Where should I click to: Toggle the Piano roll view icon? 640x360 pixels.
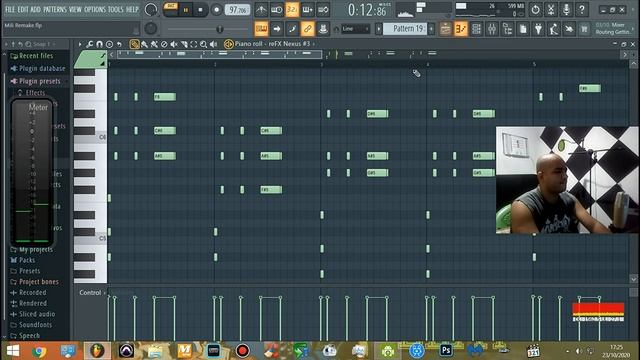pos(461,29)
